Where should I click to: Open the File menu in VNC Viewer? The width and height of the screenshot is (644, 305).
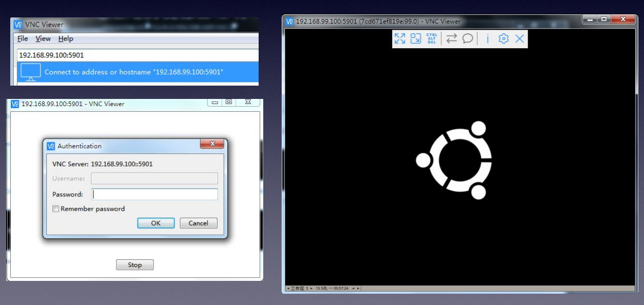point(23,39)
